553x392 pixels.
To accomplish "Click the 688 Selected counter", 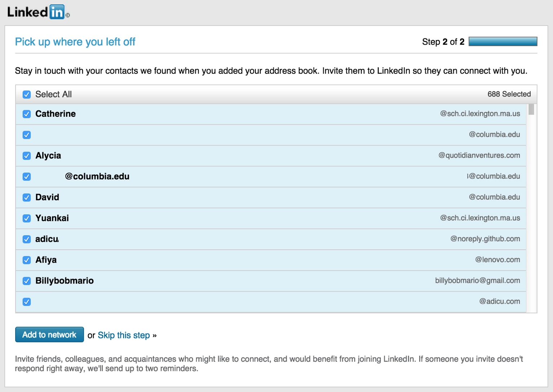I will click(x=509, y=94).
